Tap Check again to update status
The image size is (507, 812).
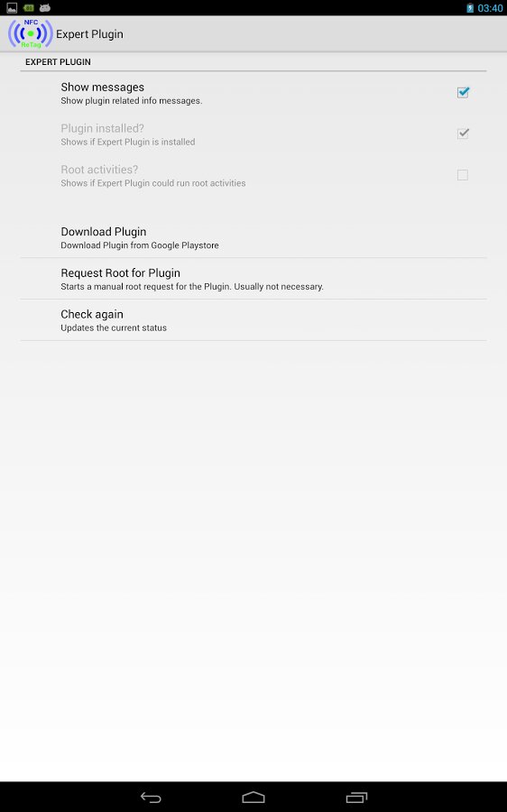pyautogui.click(x=253, y=320)
